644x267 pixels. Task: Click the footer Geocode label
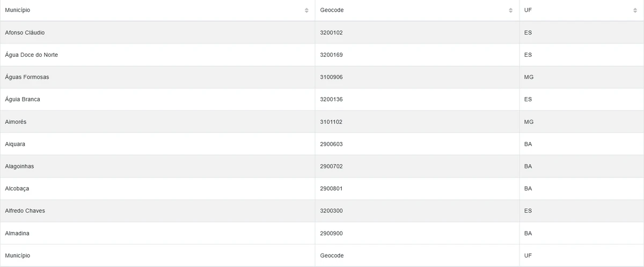[x=332, y=256]
